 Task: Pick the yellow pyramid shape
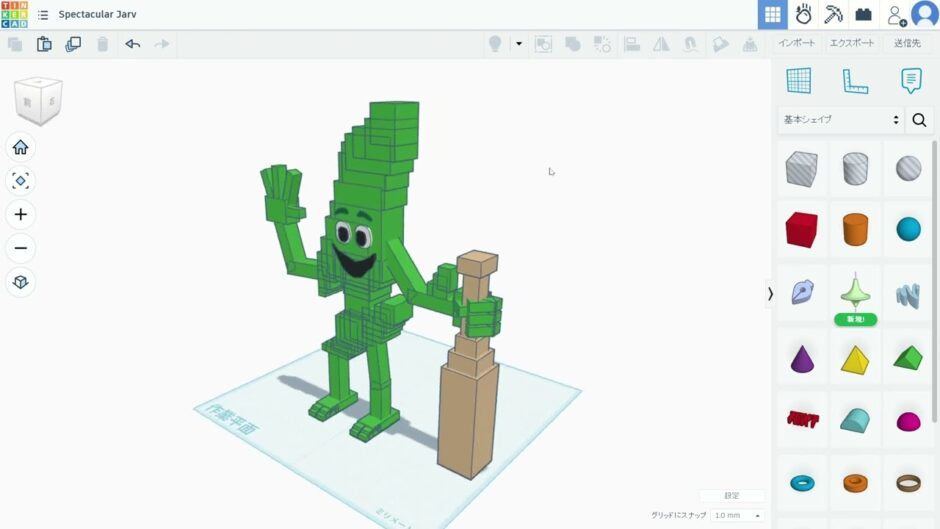click(855, 359)
